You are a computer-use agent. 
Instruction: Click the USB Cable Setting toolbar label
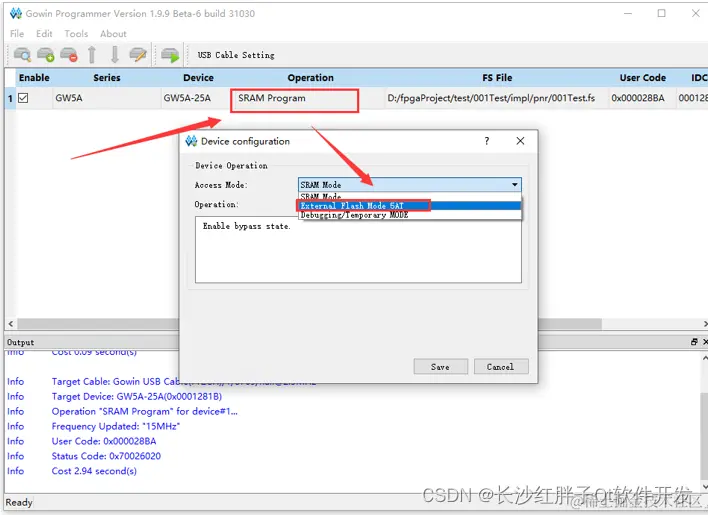(236, 55)
